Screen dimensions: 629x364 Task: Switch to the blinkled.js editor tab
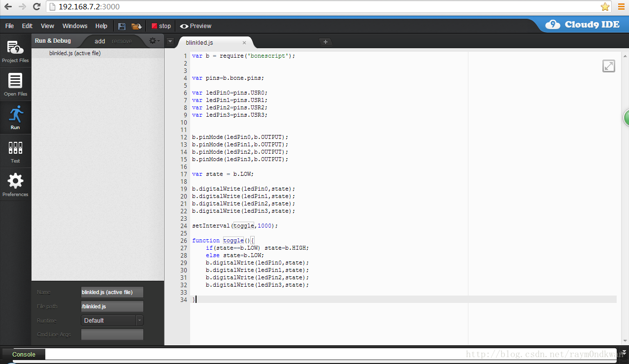tap(199, 42)
